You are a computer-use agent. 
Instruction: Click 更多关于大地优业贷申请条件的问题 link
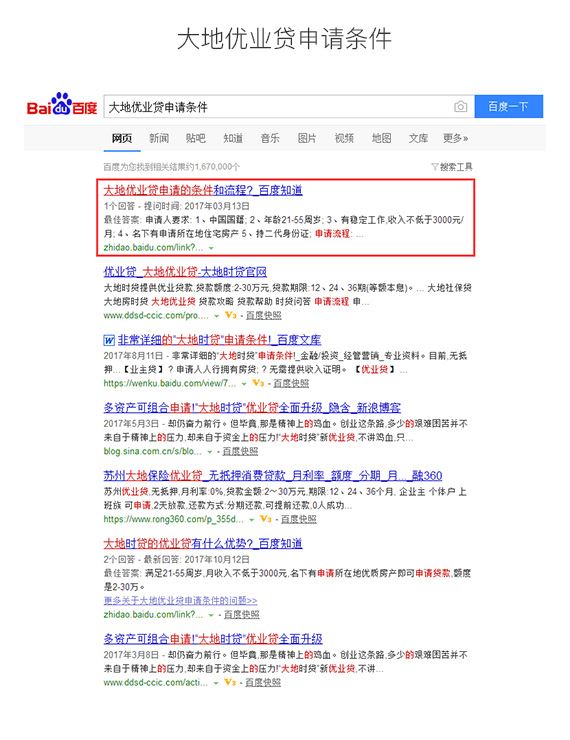coord(180,601)
